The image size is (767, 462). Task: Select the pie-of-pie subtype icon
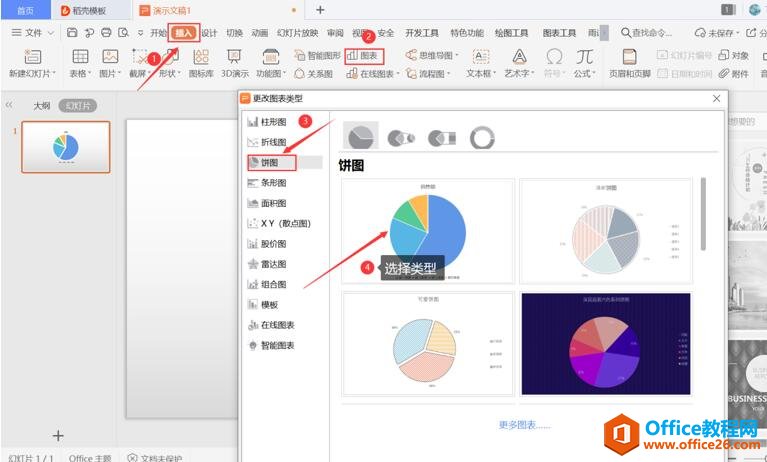point(401,138)
